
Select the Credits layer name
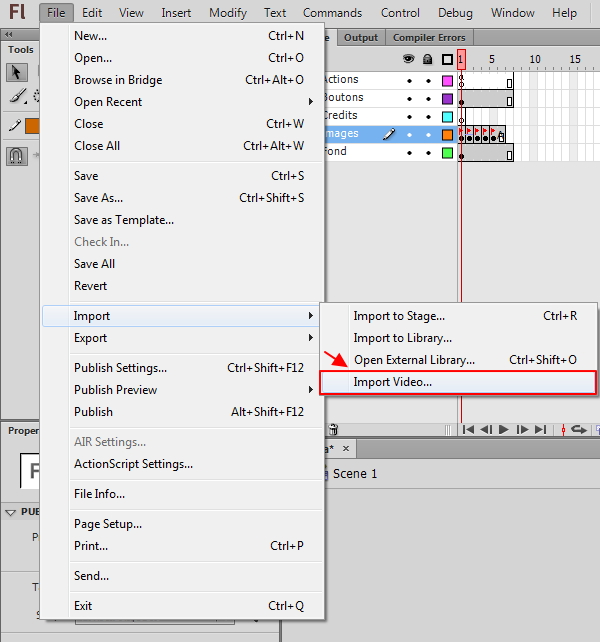click(x=341, y=115)
